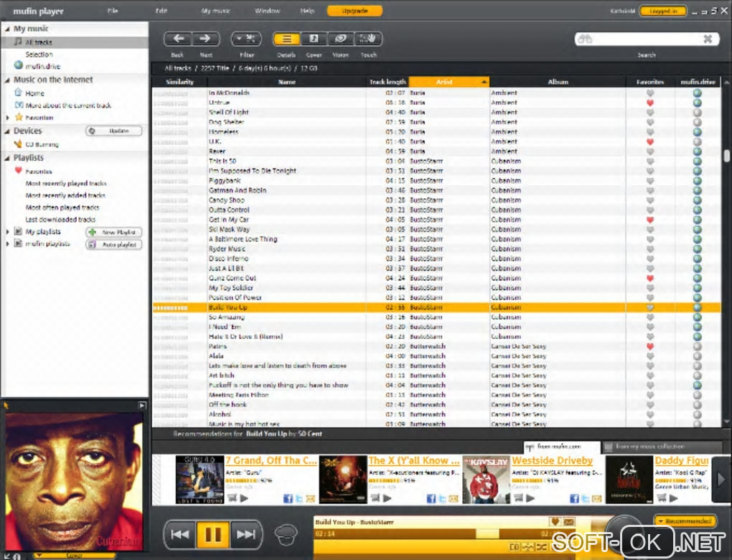The height and width of the screenshot is (560, 732).
Task: Open the Window menu
Action: 268,11
